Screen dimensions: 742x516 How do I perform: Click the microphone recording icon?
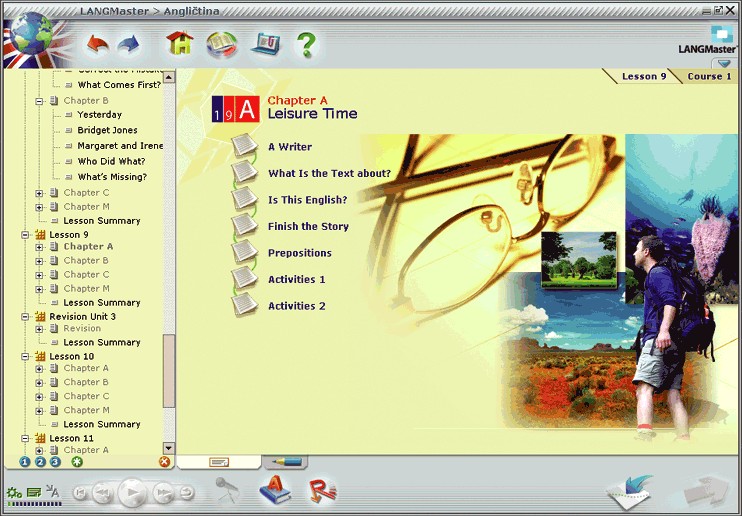pos(226,489)
